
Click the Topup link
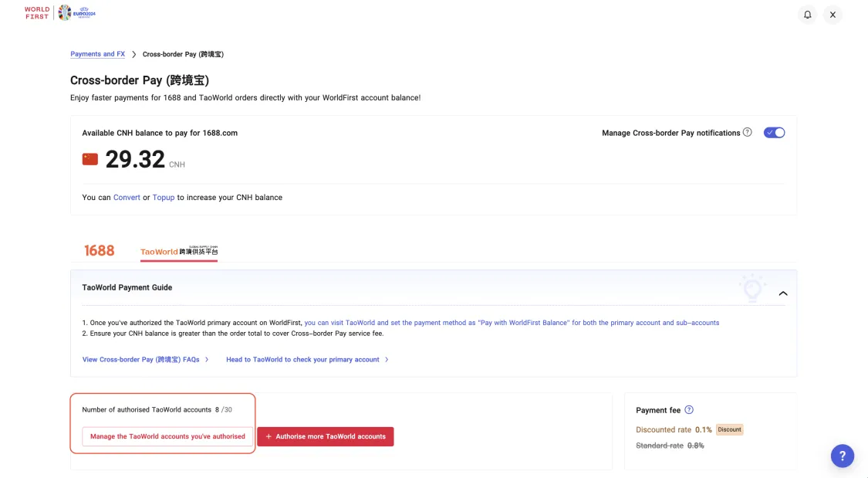pyautogui.click(x=164, y=198)
